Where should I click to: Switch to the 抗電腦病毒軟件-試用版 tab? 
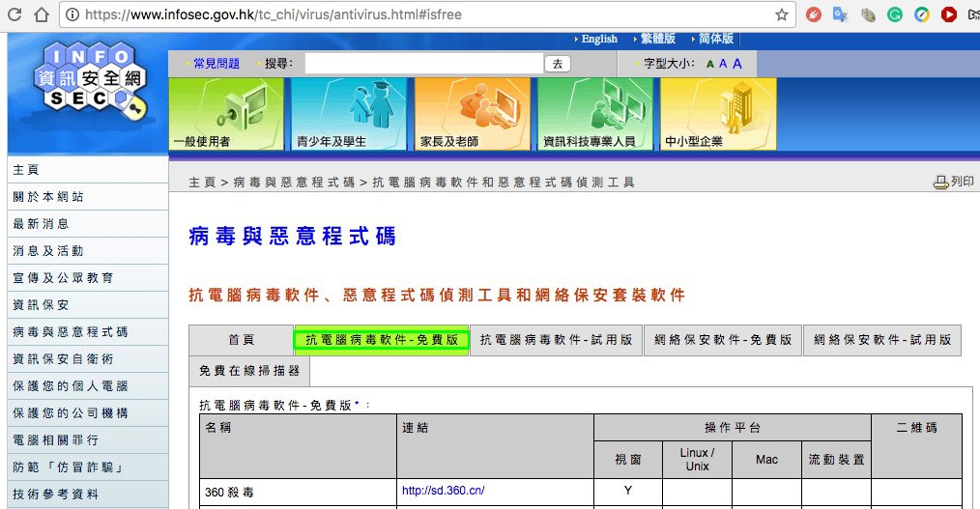tap(556, 340)
